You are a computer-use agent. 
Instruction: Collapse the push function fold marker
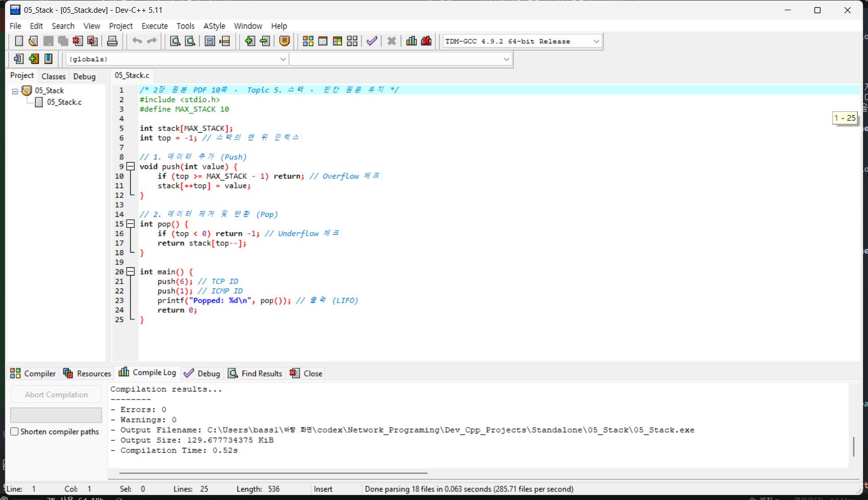131,166
